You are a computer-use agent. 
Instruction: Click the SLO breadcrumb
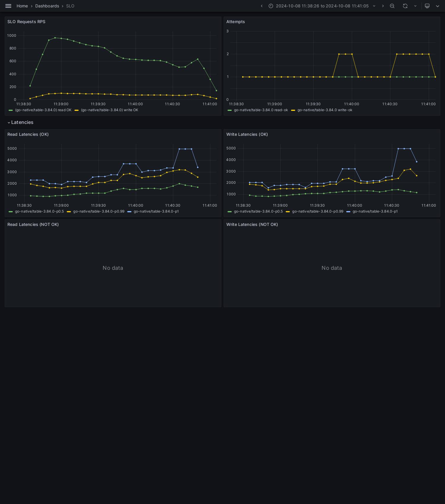click(70, 6)
